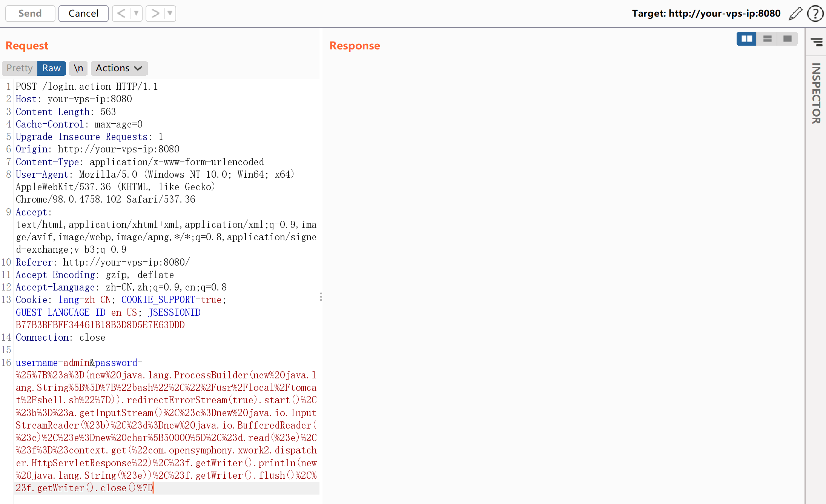Click the Inspector panel menu lines icon
The image size is (826, 504).
click(817, 42)
